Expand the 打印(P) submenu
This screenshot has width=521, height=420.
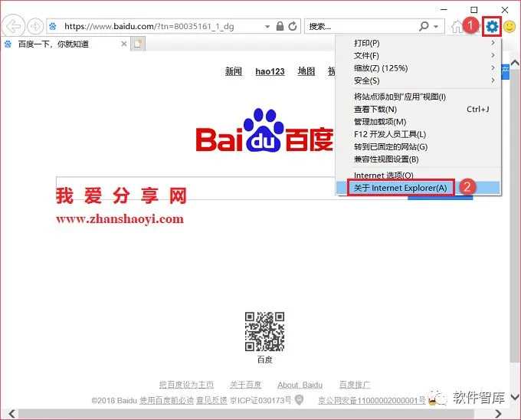pos(418,43)
